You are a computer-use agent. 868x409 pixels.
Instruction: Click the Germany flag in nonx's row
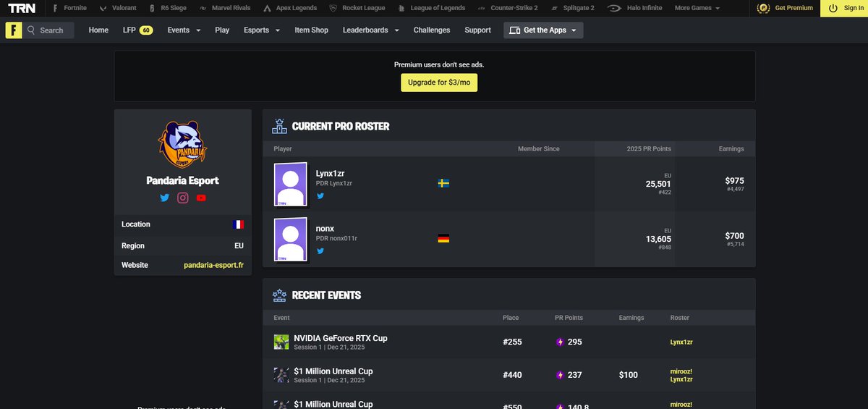(444, 238)
